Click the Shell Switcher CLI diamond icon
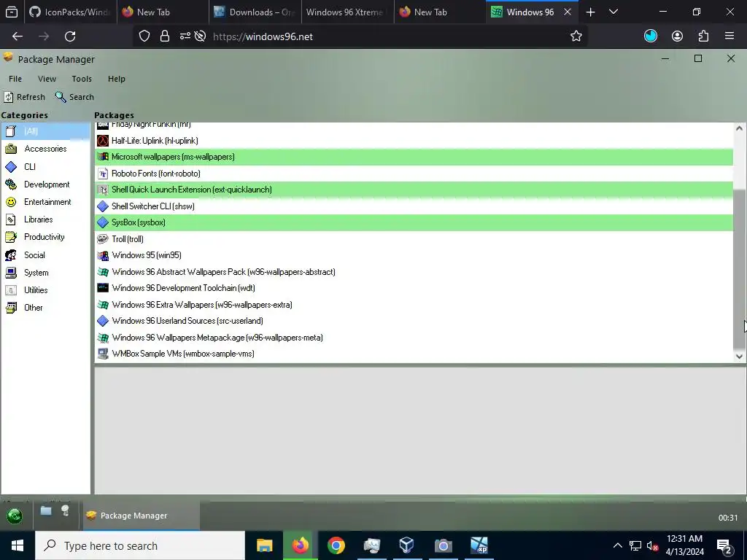The height and width of the screenshot is (560, 747). (x=103, y=206)
